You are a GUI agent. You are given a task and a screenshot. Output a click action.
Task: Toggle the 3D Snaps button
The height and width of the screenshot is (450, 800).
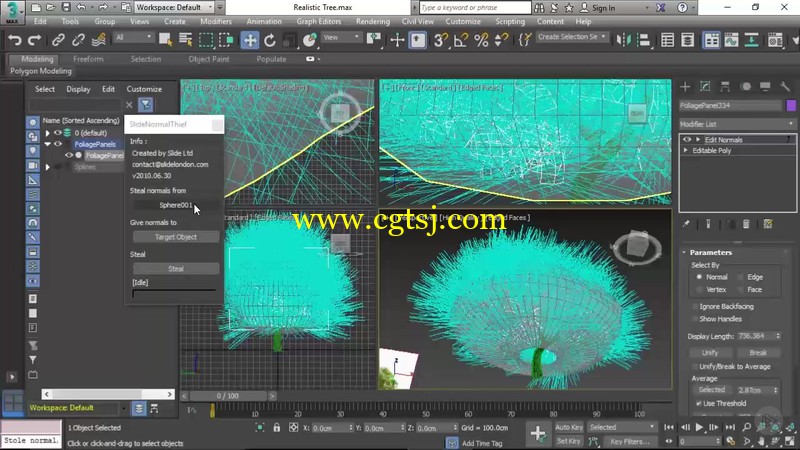coord(441,40)
